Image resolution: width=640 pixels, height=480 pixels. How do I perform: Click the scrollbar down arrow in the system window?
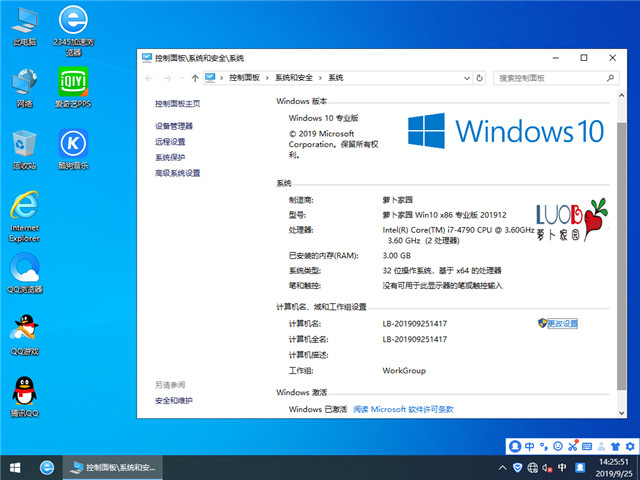[x=621, y=413]
